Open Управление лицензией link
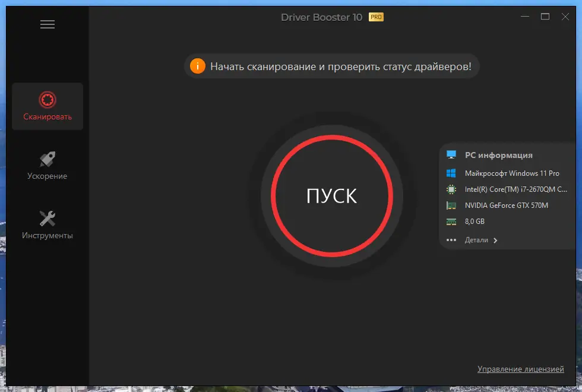This screenshot has height=392, width=582. (x=521, y=369)
